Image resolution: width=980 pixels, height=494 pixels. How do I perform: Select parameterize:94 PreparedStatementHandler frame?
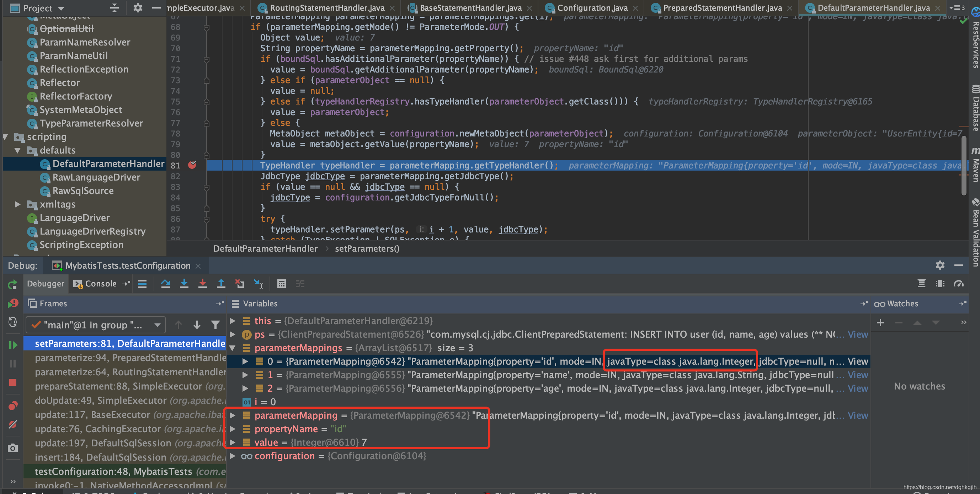(x=126, y=358)
